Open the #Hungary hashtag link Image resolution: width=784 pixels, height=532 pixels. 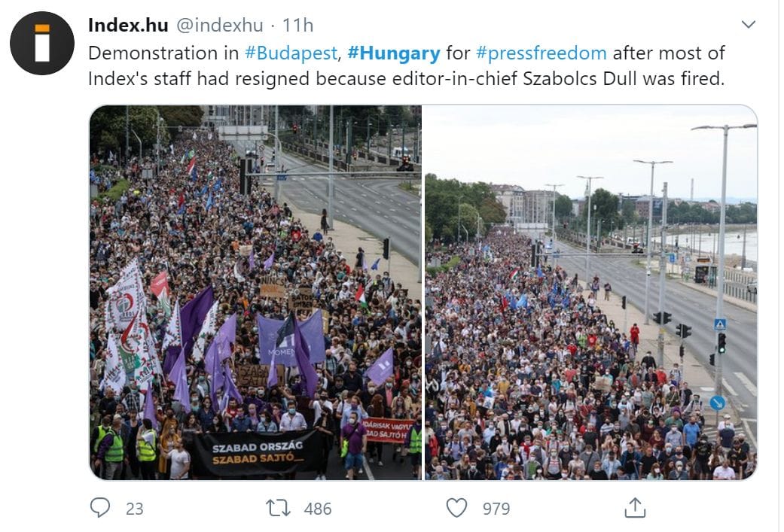point(394,53)
